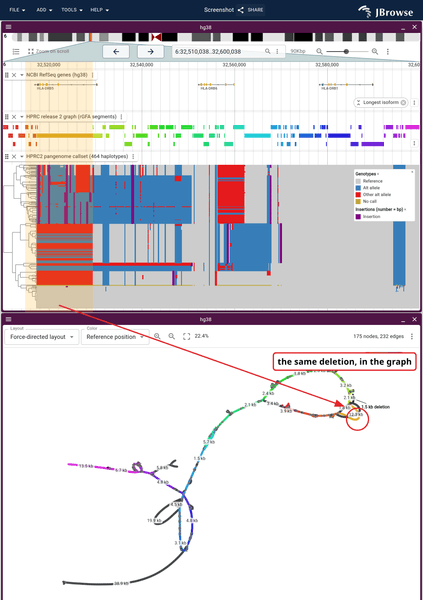Open the Force-directed layout dropdown
The image size is (423, 600).
[42, 337]
